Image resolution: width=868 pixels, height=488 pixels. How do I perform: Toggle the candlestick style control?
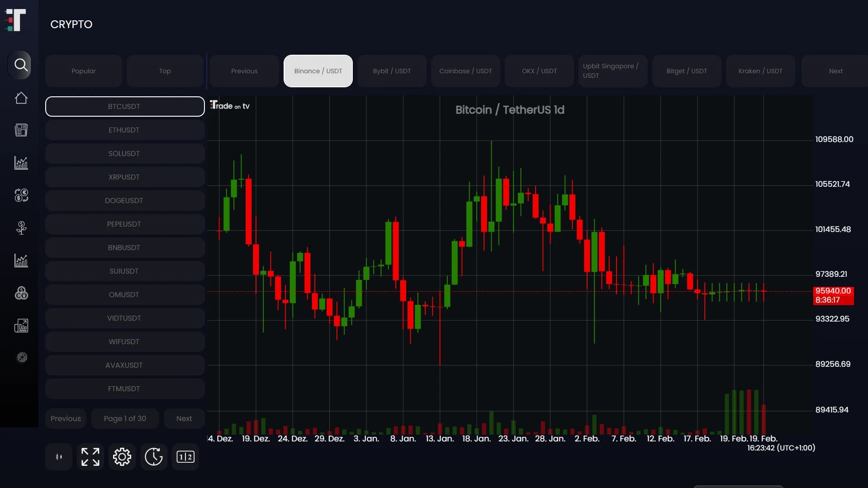click(58, 457)
